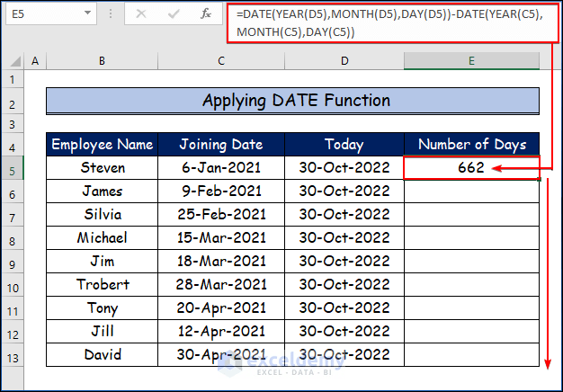563x392 pixels.
Task: Select column C header
Action: (x=221, y=60)
